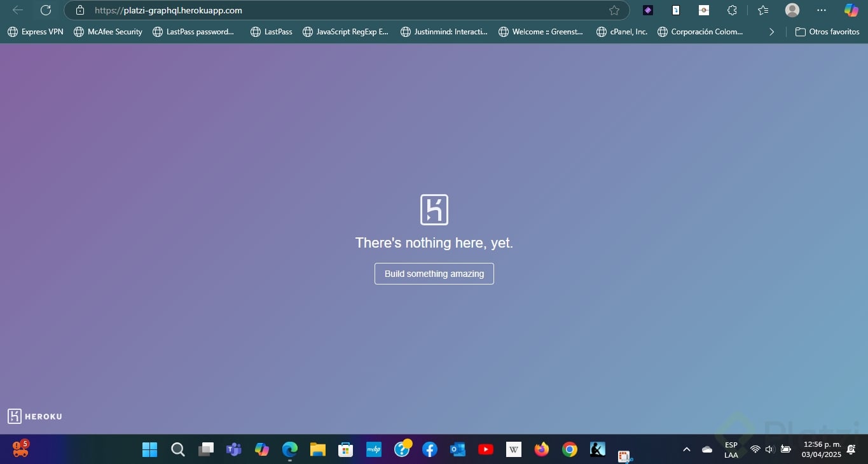
Task: Open the taskbar widget with the red badge
Action: click(x=20, y=449)
